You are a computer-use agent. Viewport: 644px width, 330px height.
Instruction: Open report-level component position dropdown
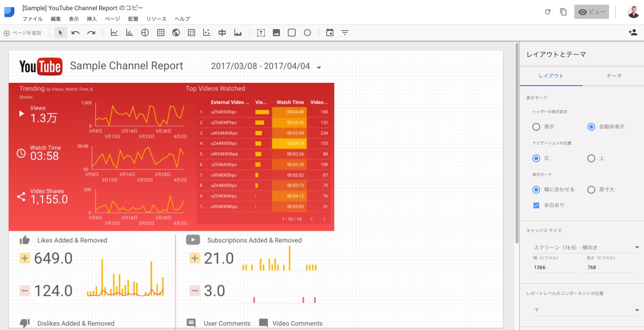[x=586, y=310]
